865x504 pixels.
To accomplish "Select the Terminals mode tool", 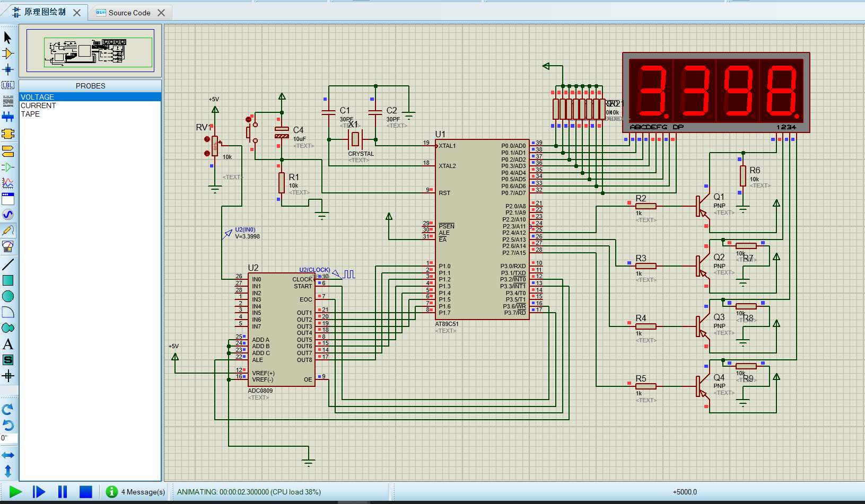I will click(x=7, y=152).
